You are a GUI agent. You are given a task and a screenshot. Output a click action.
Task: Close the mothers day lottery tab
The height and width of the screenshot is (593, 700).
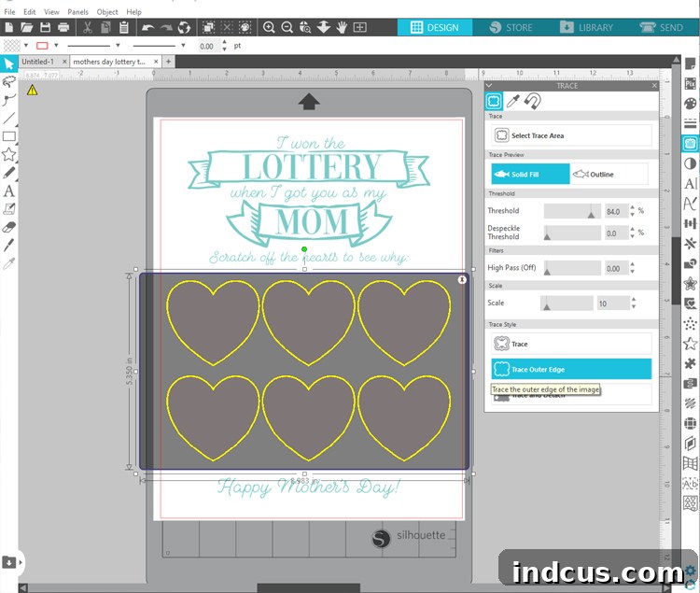[x=156, y=62]
